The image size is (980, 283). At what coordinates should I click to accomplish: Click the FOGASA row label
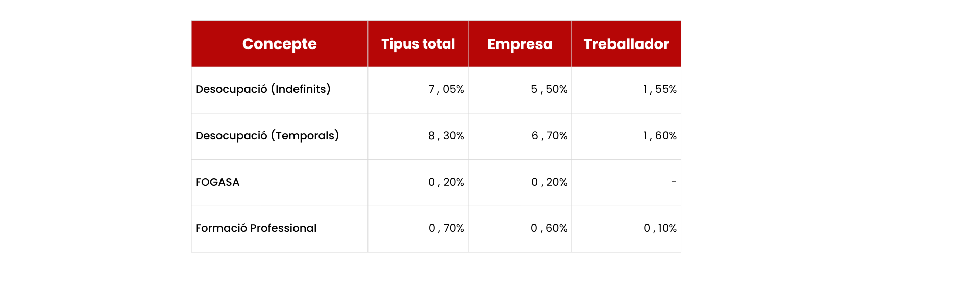tap(217, 182)
